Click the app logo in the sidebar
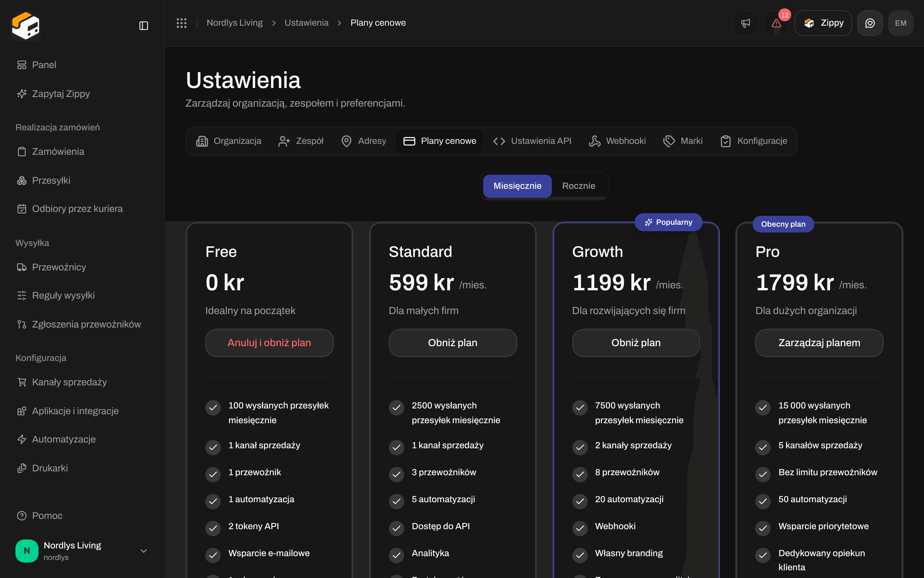The image size is (924, 578). coord(26,26)
